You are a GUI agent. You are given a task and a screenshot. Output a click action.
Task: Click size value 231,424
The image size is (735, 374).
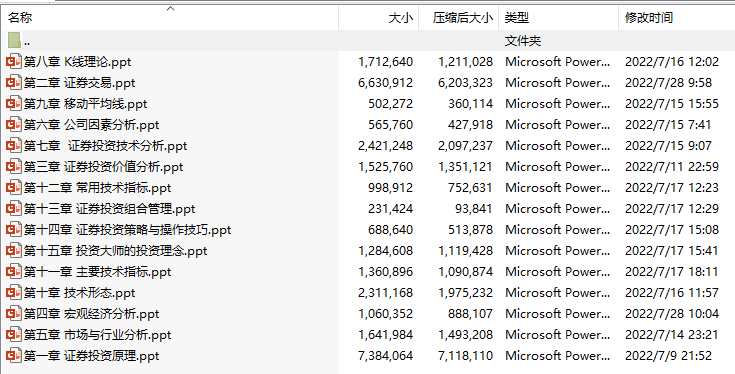point(390,209)
